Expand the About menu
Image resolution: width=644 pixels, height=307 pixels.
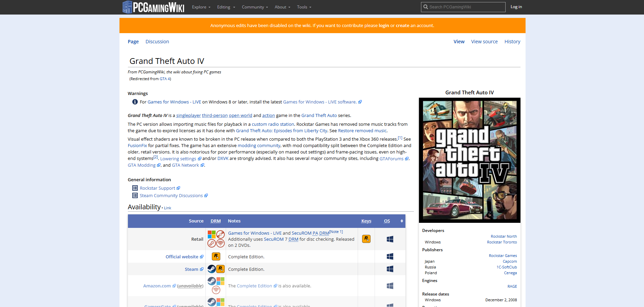click(x=282, y=7)
